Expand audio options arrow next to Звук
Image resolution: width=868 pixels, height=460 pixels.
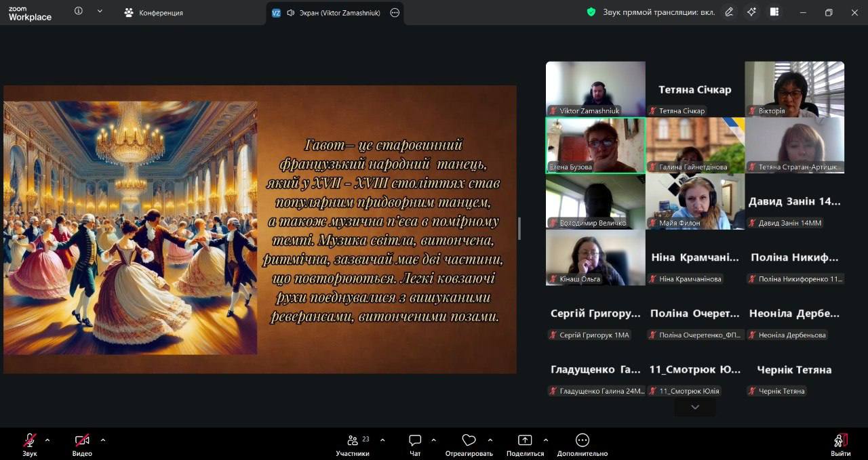click(x=47, y=440)
